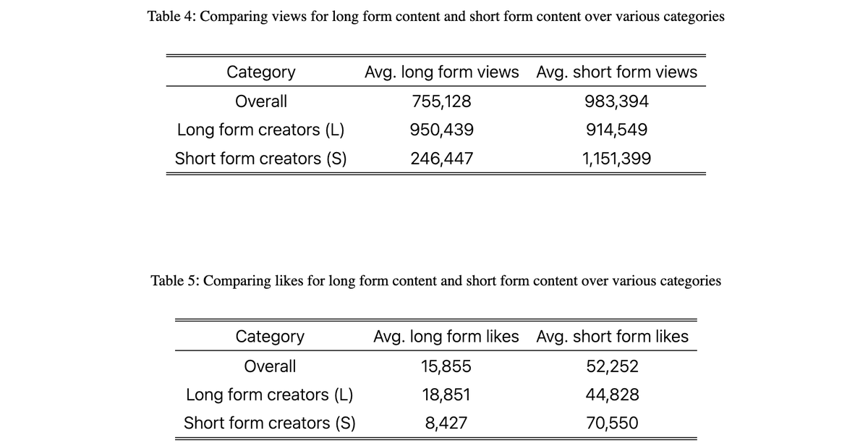868x446 pixels.
Task: Select the 914,549 value cell
Action: point(616,130)
